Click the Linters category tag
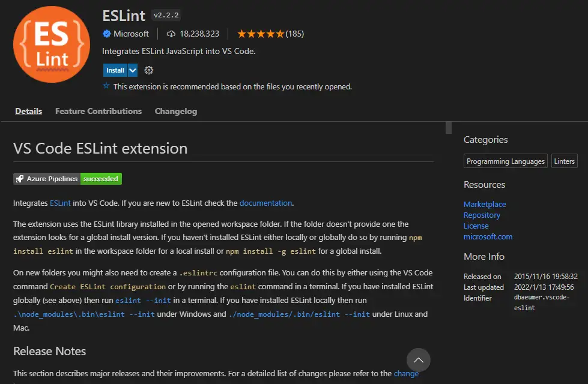 tap(564, 161)
